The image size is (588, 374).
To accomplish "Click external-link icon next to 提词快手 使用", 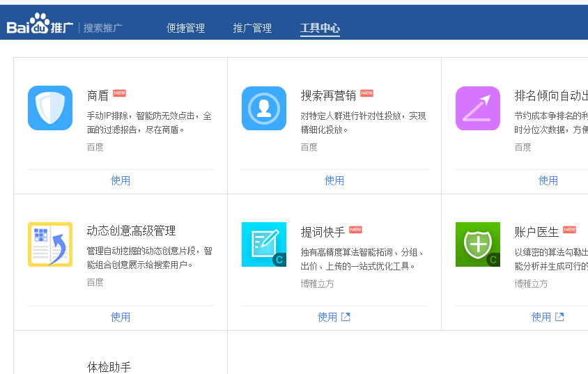I will point(346,317).
